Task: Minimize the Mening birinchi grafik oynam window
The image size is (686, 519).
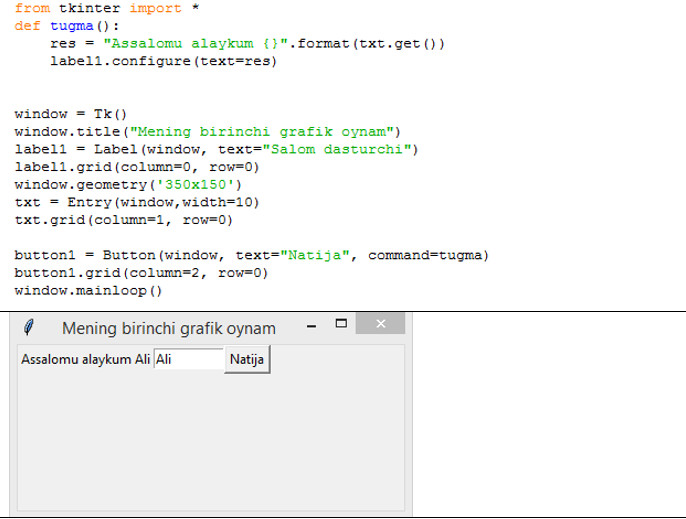Action: tap(311, 325)
